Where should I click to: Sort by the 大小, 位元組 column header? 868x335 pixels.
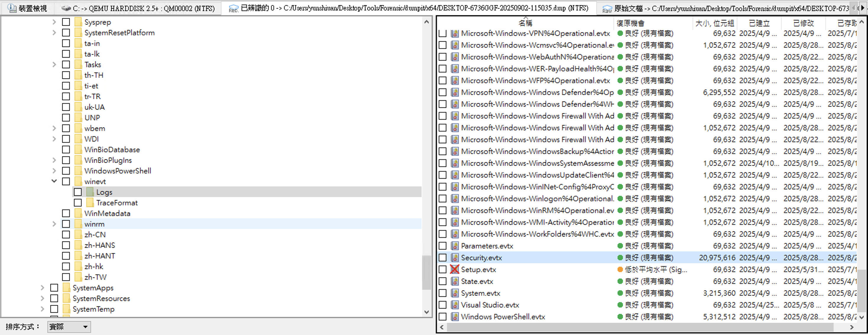(715, 23)
